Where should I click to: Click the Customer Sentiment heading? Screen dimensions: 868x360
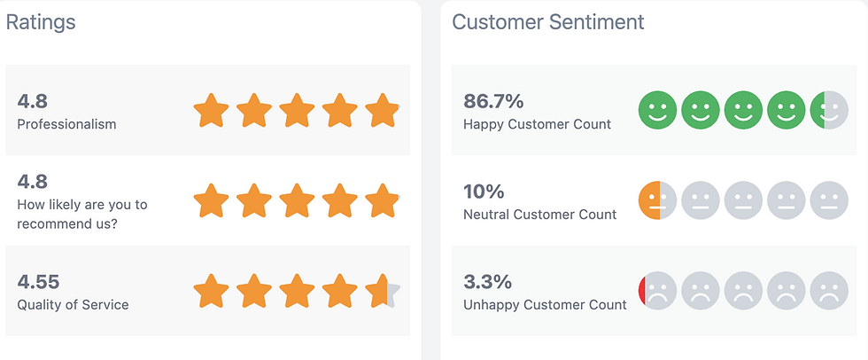coord(547,22)
